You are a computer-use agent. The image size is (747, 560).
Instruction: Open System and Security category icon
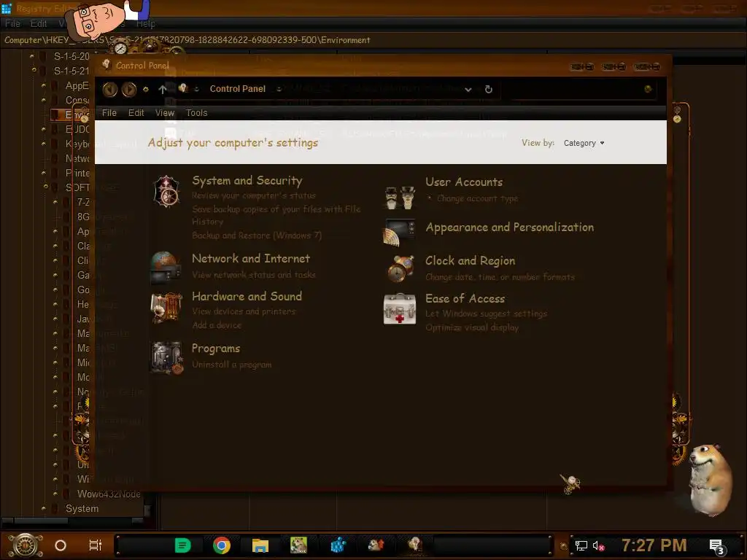166,192
